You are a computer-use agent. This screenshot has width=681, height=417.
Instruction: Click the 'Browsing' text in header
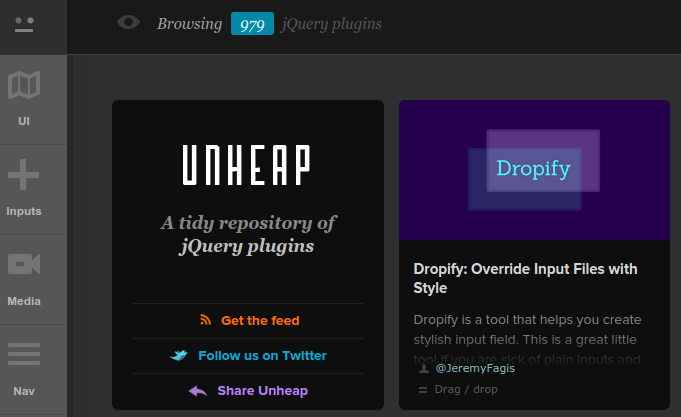(x=189, y=24)
